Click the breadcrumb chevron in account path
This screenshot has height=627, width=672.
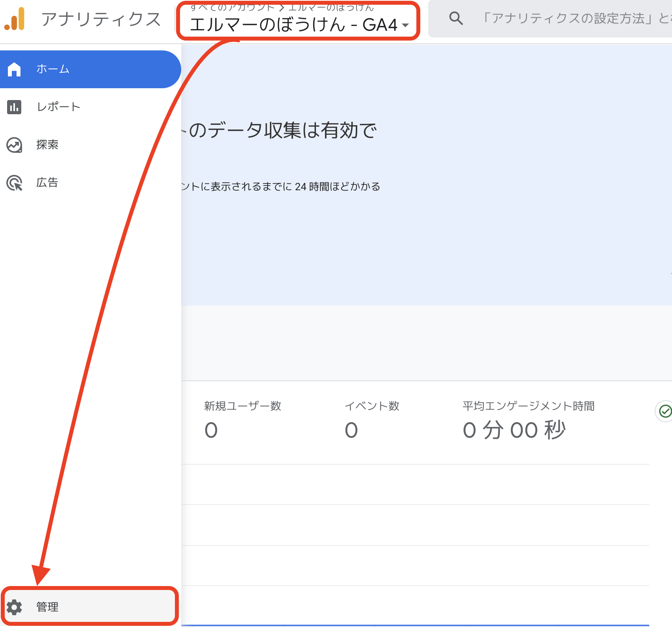(282, 7)
